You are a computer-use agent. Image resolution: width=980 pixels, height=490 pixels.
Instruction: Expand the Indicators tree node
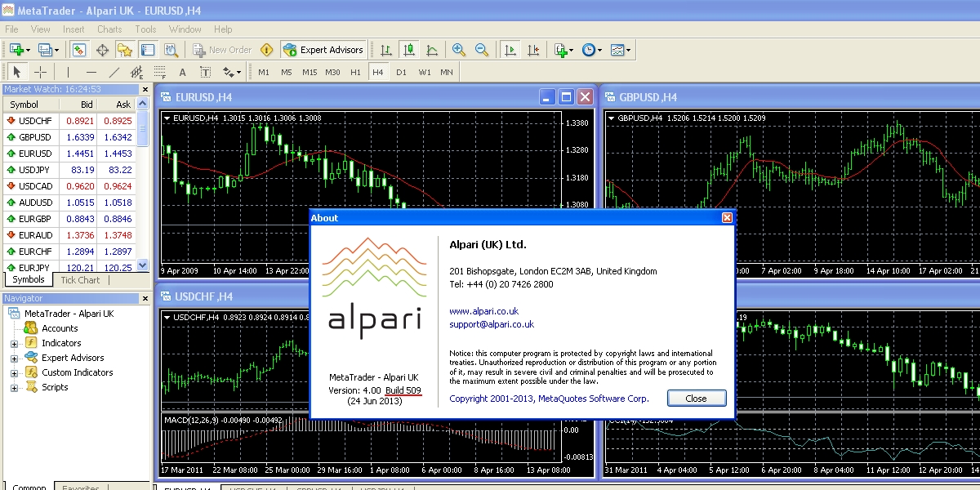pyautogui.click(x=14, y=344)
